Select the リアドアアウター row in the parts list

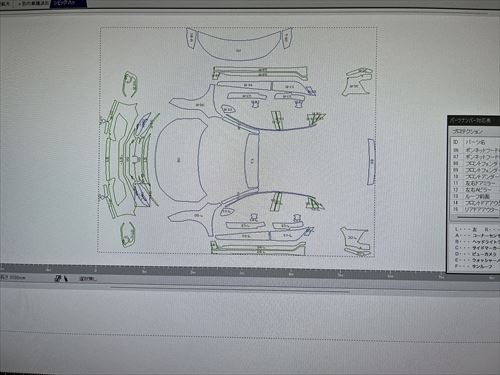(x=475, y=209)
